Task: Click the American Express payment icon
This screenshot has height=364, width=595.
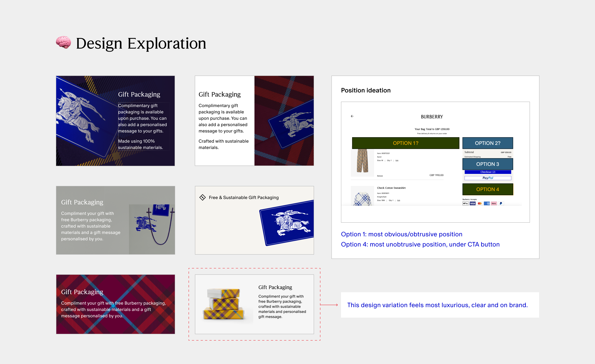Action: pos(487,203)
